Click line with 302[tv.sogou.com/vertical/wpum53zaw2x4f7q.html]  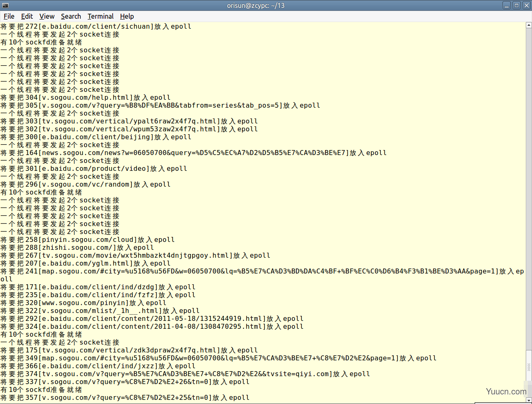point(129,129)
